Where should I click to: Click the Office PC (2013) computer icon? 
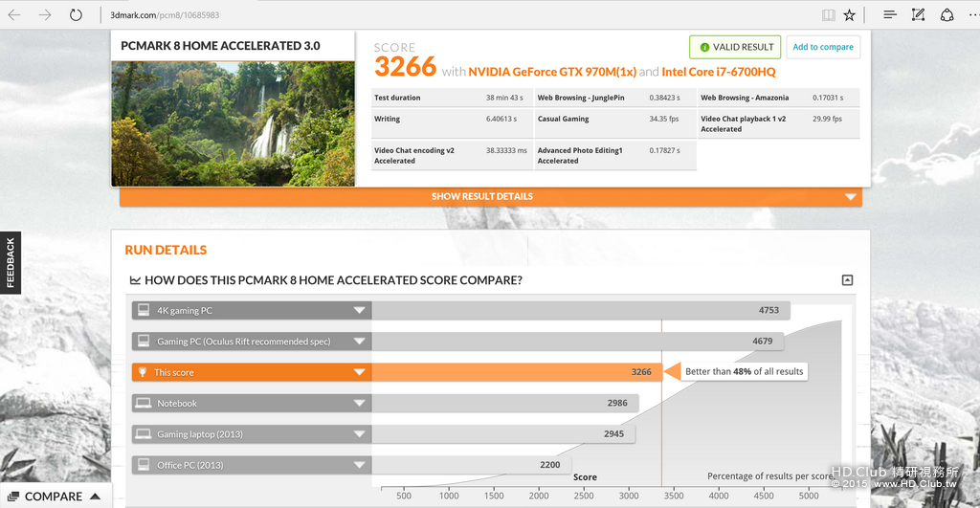pos(144,464)
